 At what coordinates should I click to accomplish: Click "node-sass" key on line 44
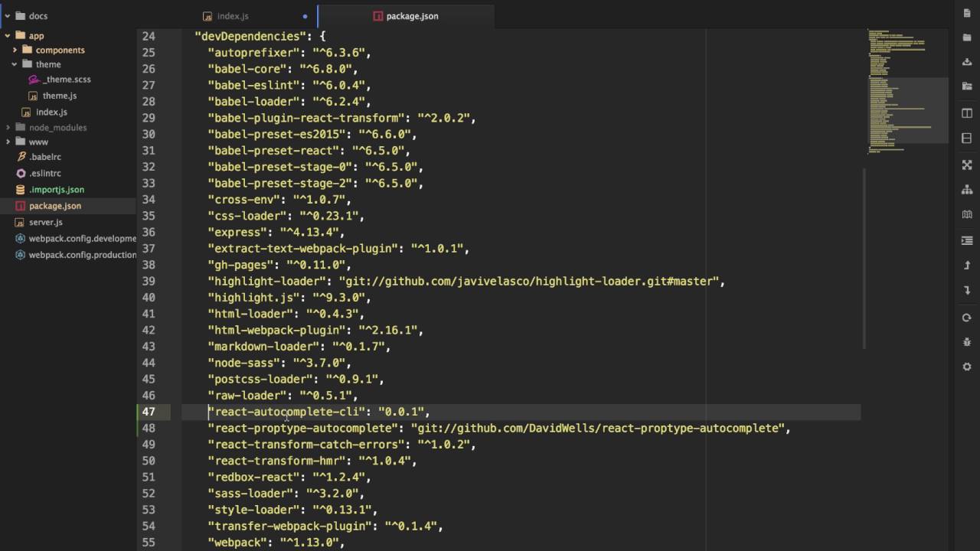pos(244,363)
